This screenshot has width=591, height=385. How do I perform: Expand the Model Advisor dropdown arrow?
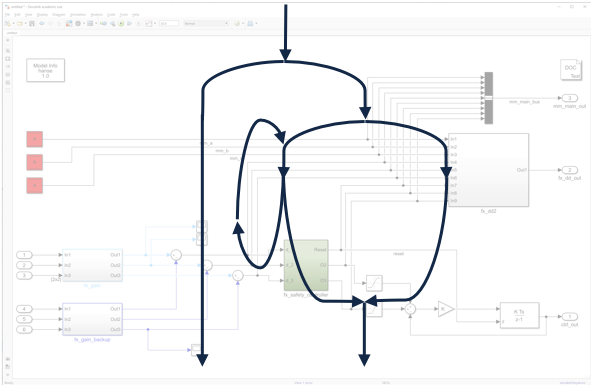[243, 23]
